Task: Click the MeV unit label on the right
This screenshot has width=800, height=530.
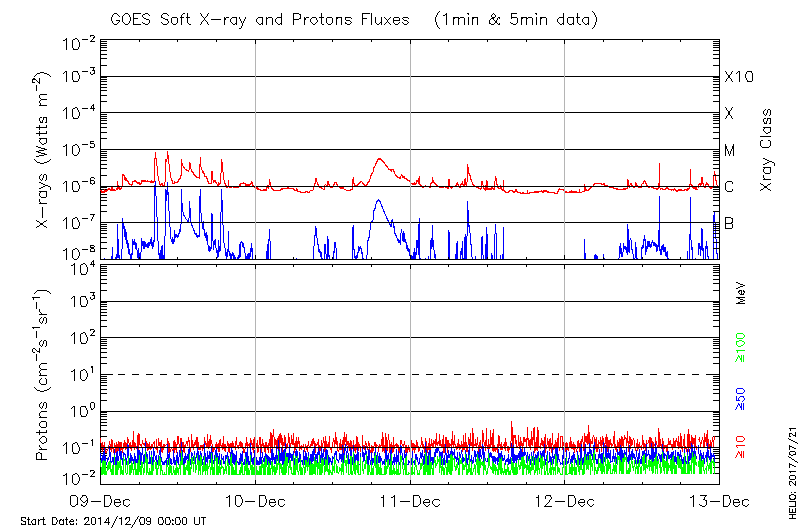Action: 741,294
